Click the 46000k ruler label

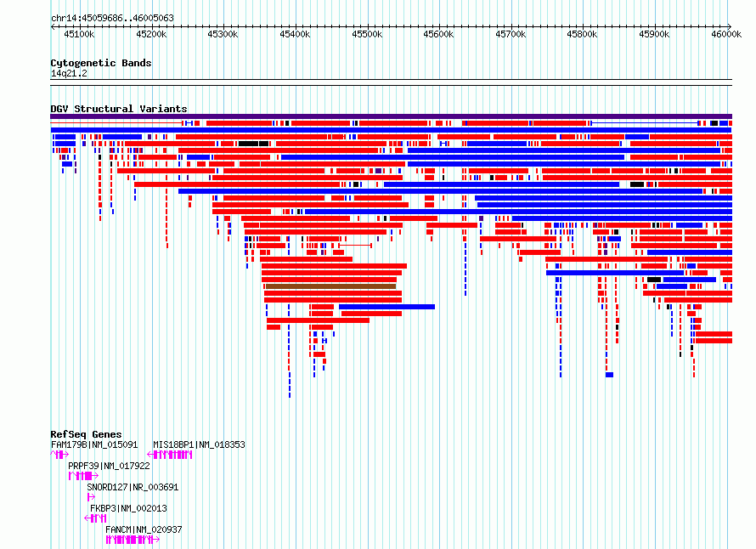point(726,34)
